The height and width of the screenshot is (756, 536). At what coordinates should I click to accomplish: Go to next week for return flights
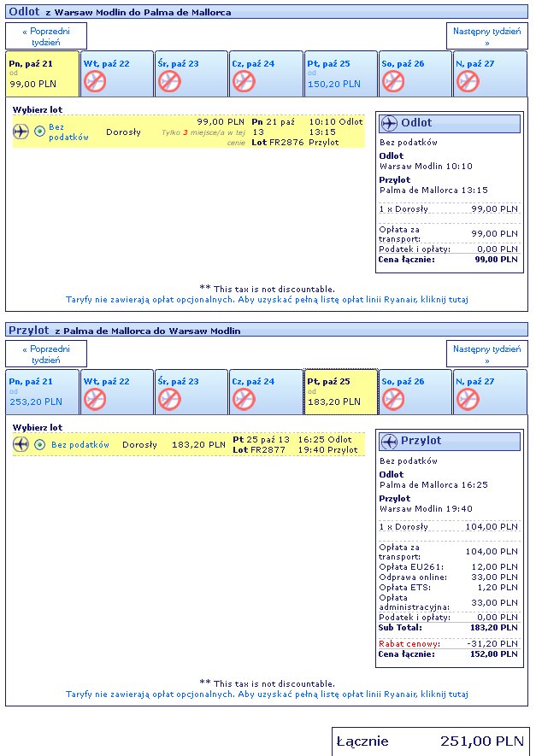click(x=486, y=354)
